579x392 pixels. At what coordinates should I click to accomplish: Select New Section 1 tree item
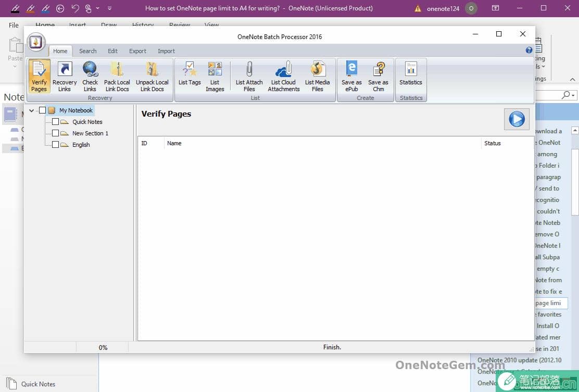click(90, 133)
